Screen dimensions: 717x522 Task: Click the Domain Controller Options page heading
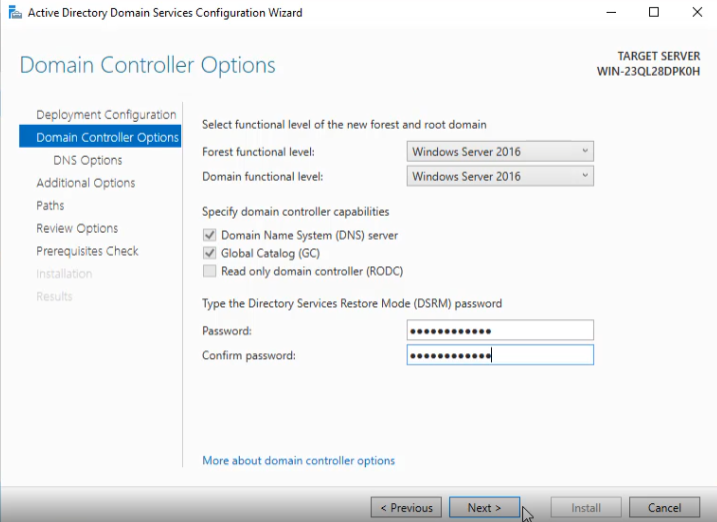(147, 65)
